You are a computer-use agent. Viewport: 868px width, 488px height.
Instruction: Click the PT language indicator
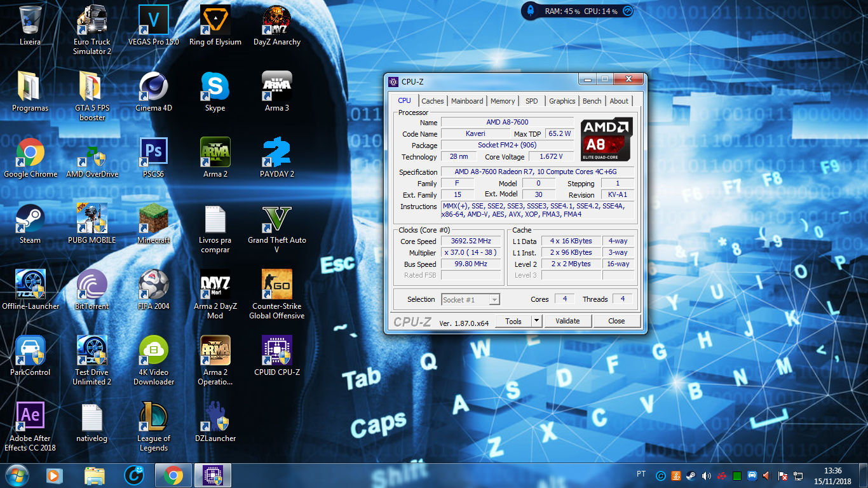click(641, 474)
